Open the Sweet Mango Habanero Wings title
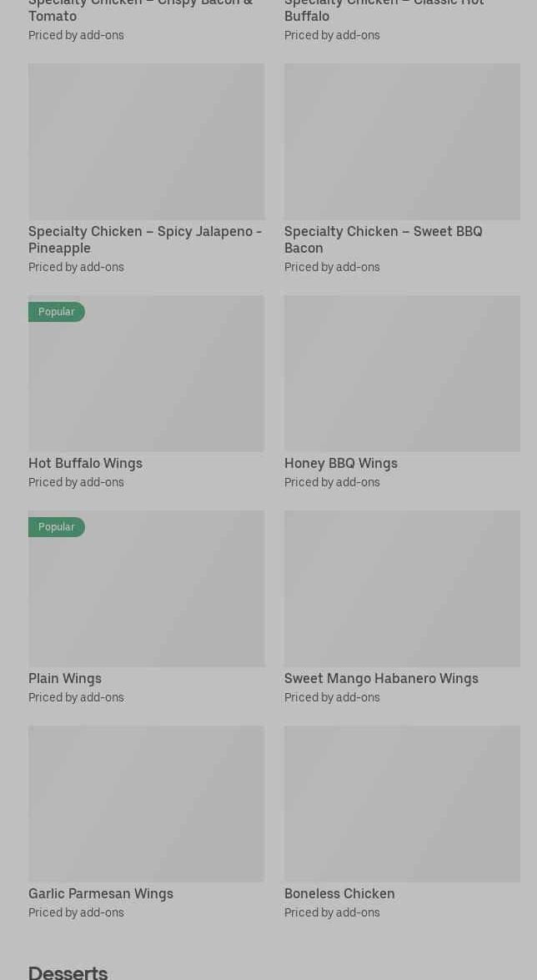The image size is (537, 980). 381,678
